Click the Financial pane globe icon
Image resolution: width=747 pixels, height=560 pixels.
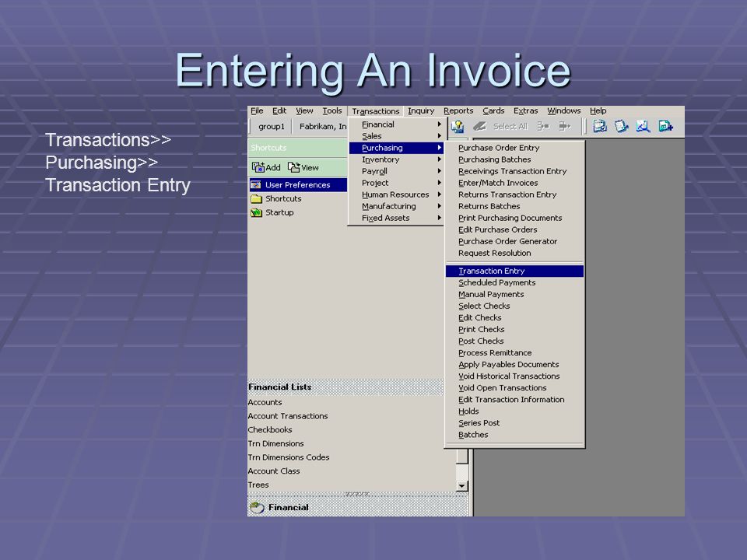point(257,508)
